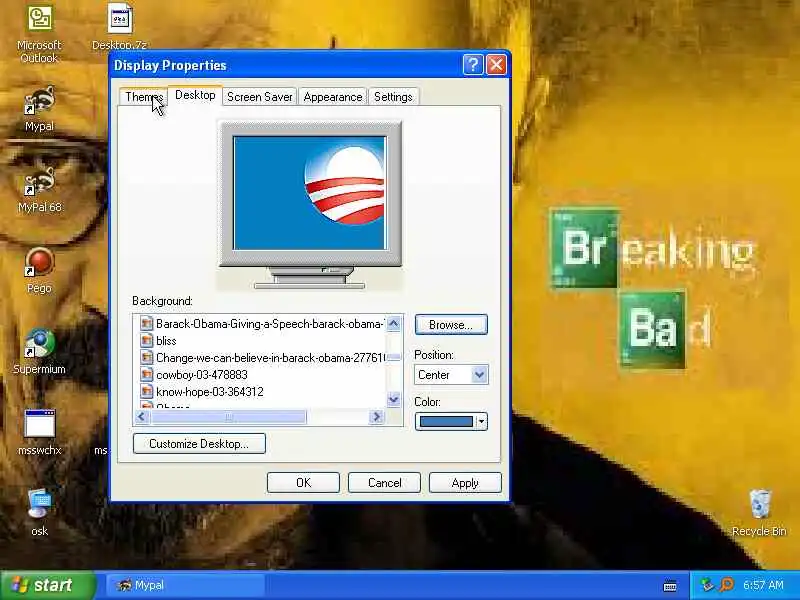800x600 pixels.
Task: Click the Apply button
Action: pyautogui.click(x=465, y=483)
